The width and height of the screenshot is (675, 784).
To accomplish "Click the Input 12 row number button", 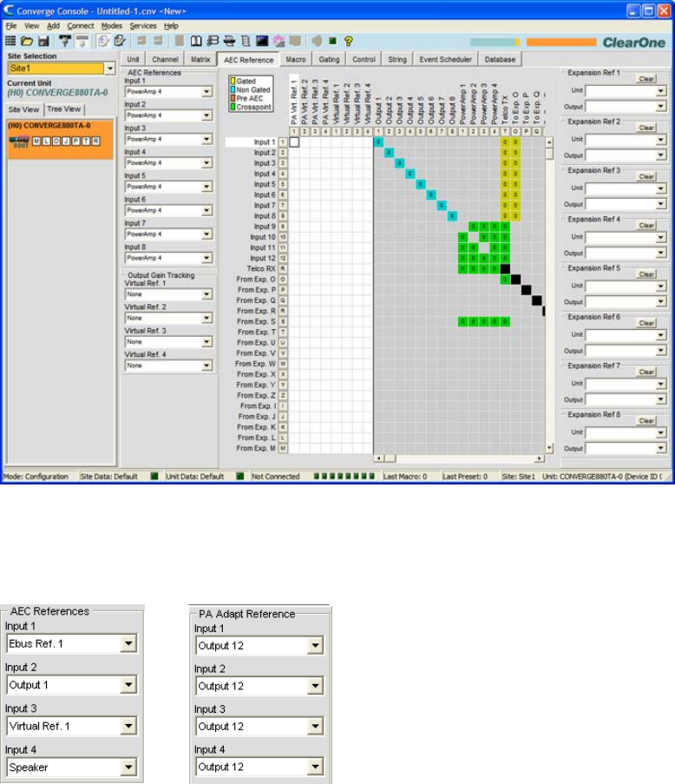I will click(283, 259).
